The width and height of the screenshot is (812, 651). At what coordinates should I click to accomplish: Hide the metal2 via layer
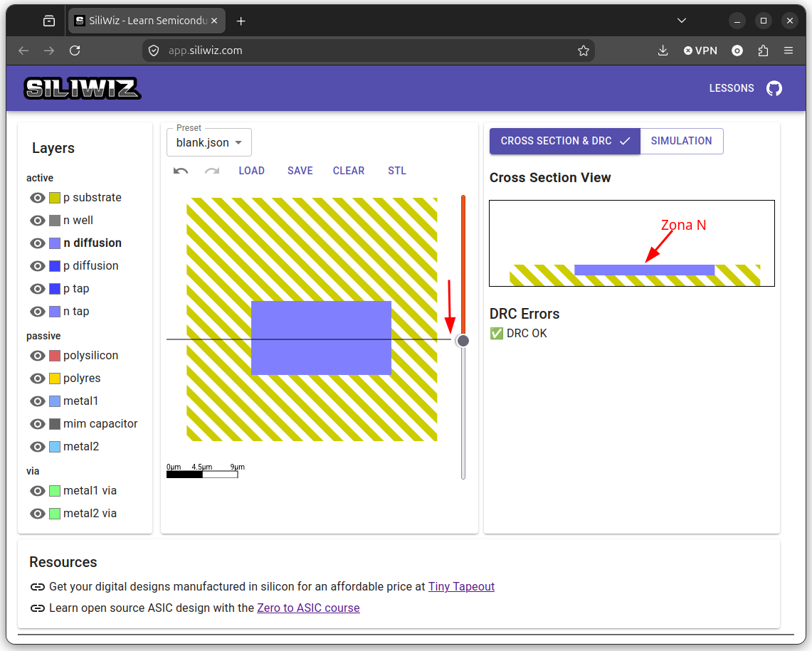point(37,514)
